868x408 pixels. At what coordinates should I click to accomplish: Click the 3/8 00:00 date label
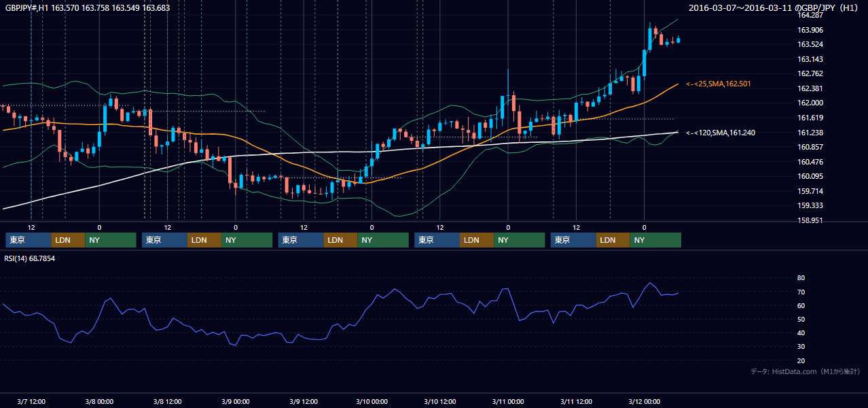[99, 401]
